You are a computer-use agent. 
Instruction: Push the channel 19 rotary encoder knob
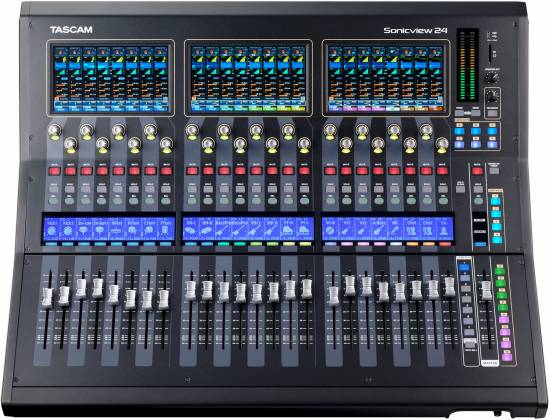click(x=362, y=130)
